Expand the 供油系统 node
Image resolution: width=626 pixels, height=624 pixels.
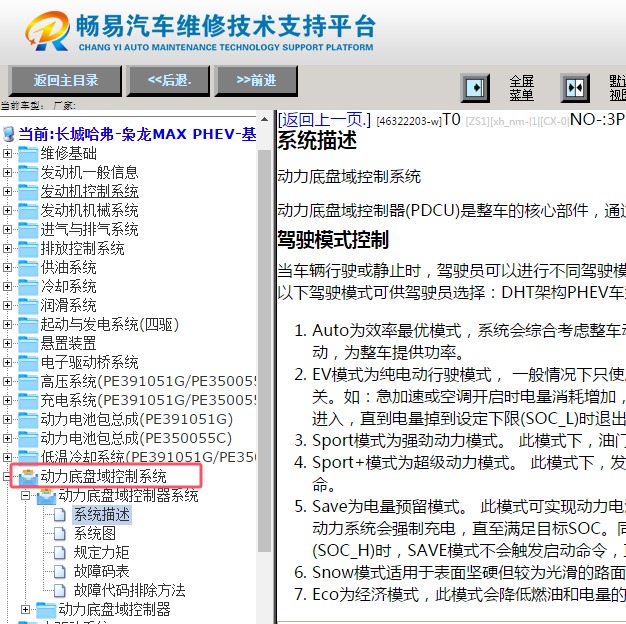tap(7, 267)
